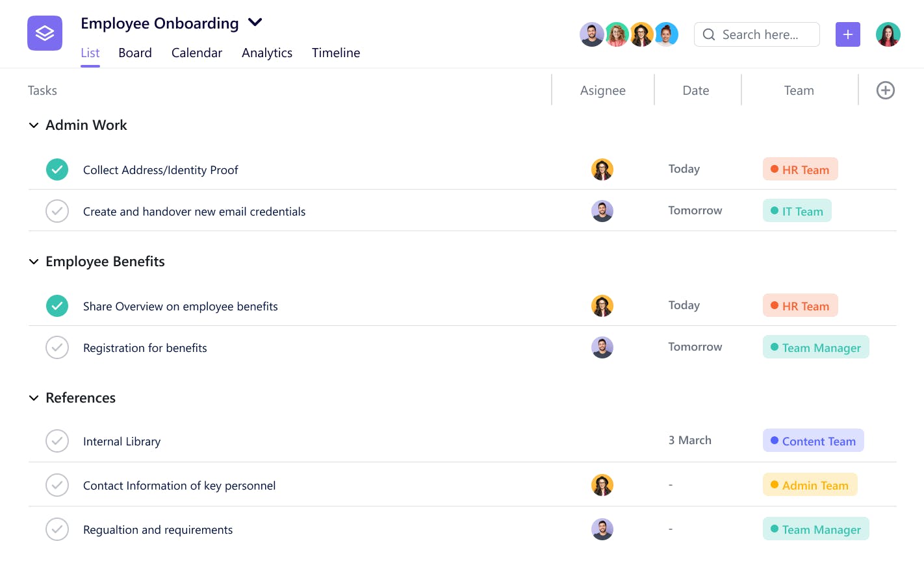
Task: Open the Employee Onboarding project dropdown
Action: (x=255, y=22)
